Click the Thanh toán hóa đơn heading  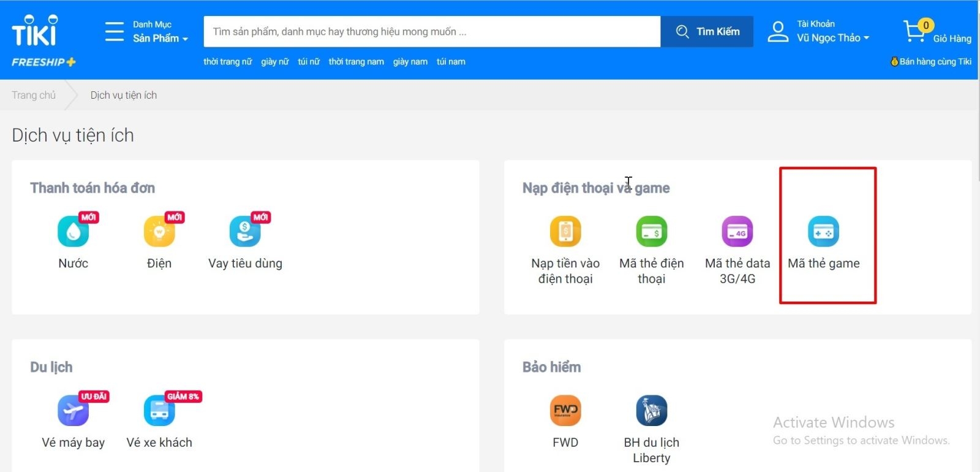pyautogui.click(x=92, y=188)
